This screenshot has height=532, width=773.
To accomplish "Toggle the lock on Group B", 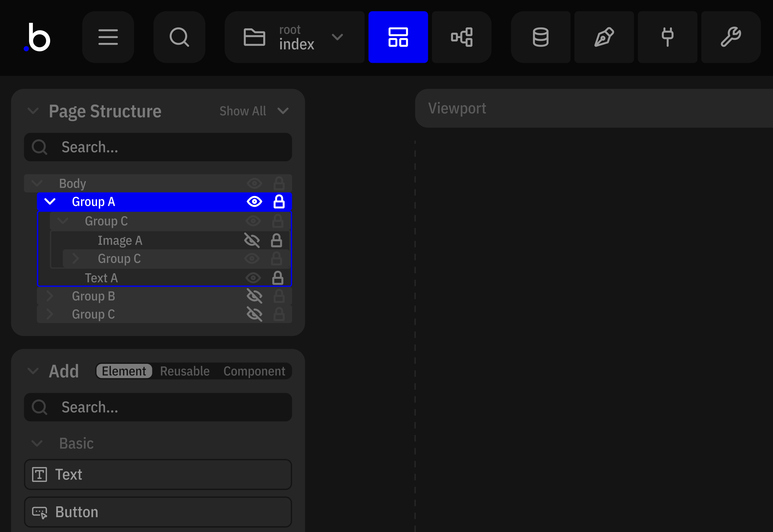I will [279, 296].
